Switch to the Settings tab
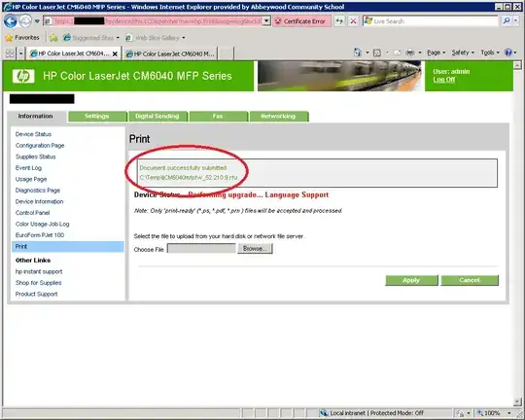Viewport: 525px width, 420px height. [97, 117]
